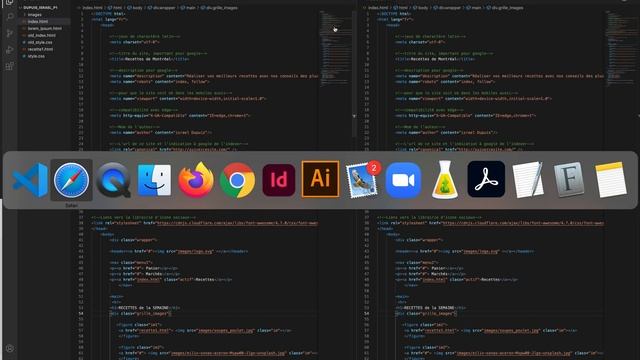The image size is (640, 360).
Task: Switch to Notes in the app switcher
Action: [611, 180]
